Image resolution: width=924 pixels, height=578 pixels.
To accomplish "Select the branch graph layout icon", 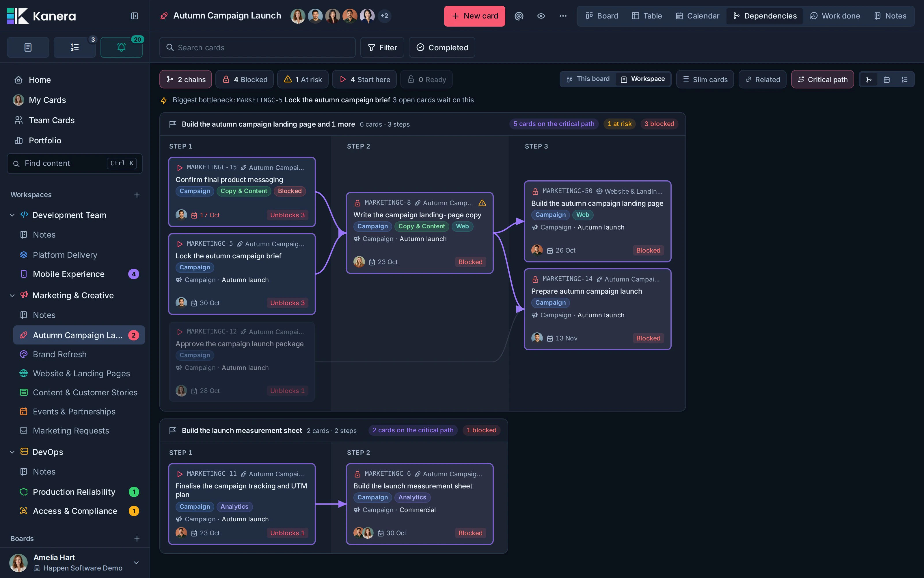I will (x=869, y=79).
